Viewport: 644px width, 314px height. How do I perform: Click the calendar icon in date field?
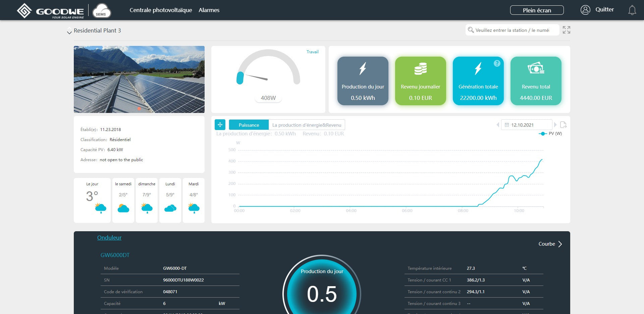coord(507,125)
